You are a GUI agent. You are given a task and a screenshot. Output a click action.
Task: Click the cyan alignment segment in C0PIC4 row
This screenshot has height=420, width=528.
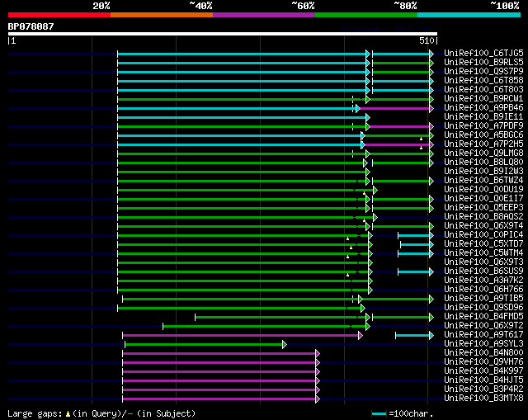coord(416,235)
